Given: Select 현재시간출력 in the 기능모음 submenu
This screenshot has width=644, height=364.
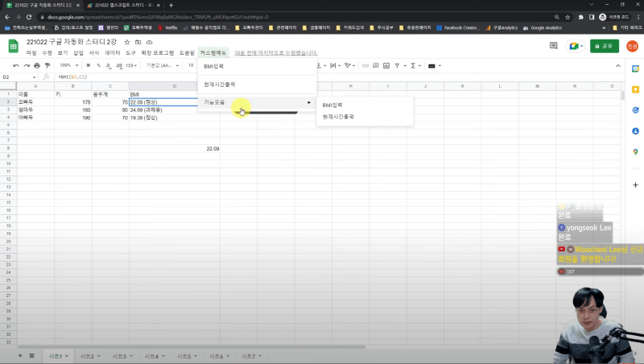Looking at the screenshot, I should [365, 117].
